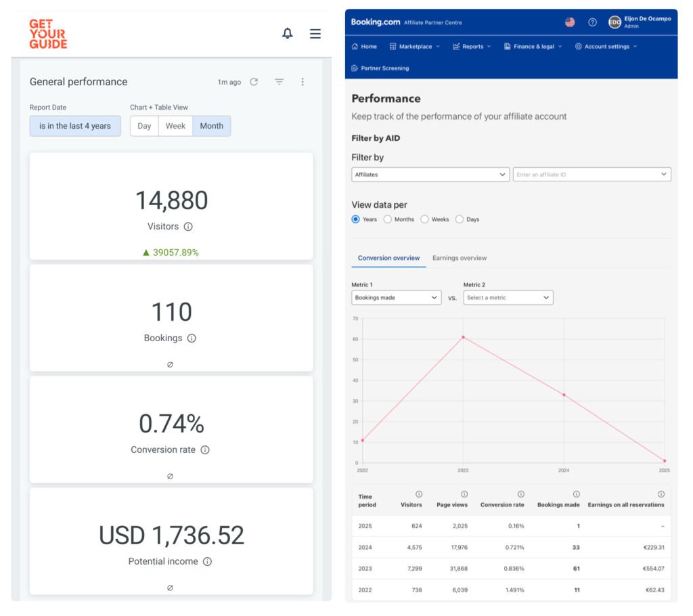Click the 2022 conversion rate 1.491%
Viewport: 693px width, 616px height.
click(515, 590)
